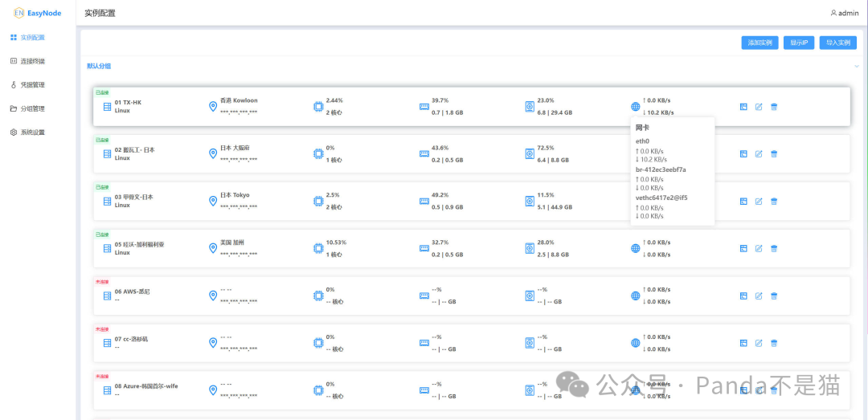Click the memory icon for 02 搬瓦工-日本
The width and height of the screenshot is (868, 420).
pos(424,154)
